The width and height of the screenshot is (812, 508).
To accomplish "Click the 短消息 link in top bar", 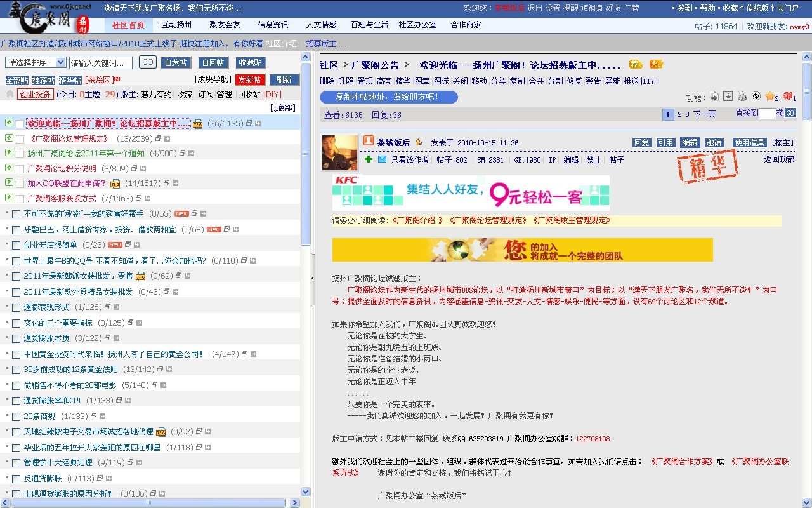I will tap(592, 8).
